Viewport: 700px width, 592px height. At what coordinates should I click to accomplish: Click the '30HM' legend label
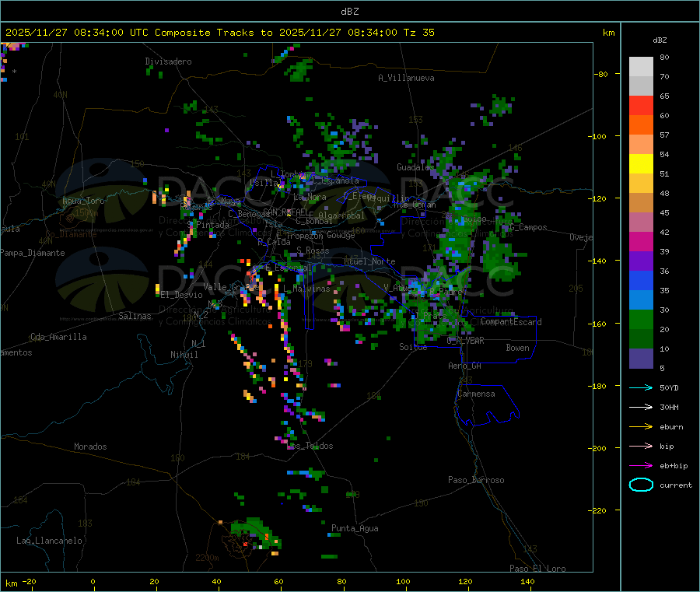tap(669, 407)
